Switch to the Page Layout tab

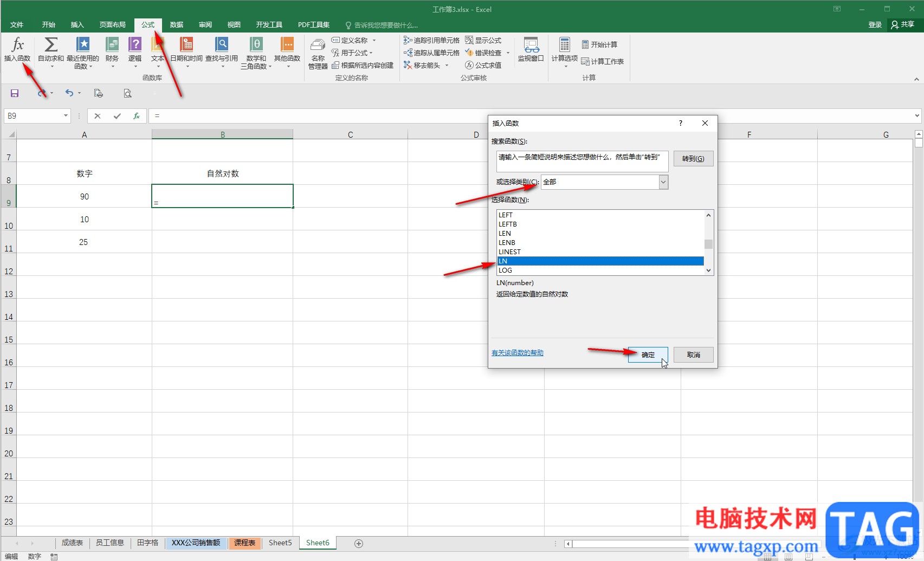(113, 25)
